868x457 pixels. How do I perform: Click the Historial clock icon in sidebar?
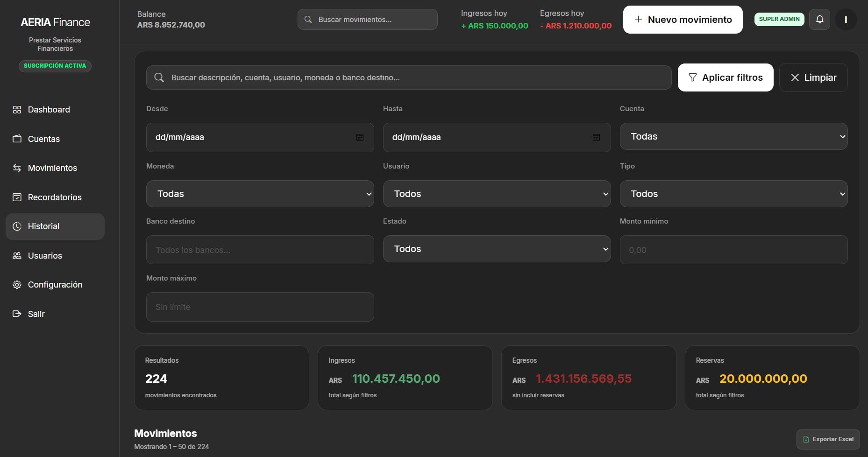[x=17, y=226]
